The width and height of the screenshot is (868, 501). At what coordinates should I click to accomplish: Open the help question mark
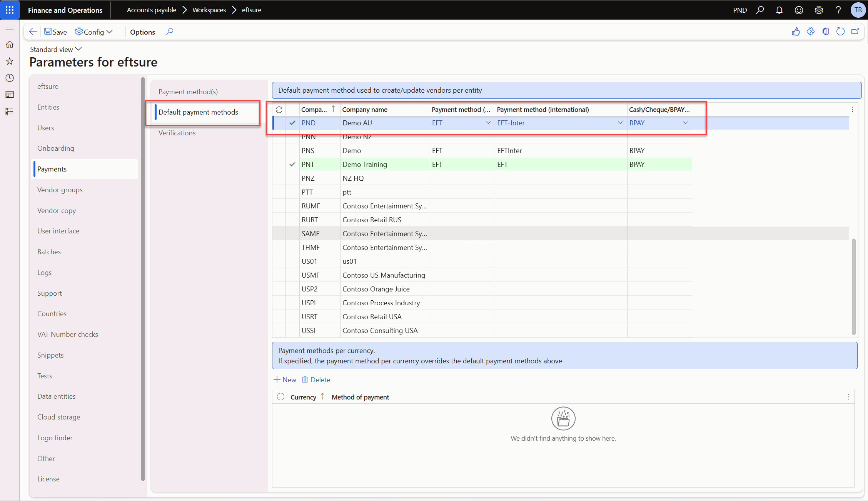tap(838, 10)
